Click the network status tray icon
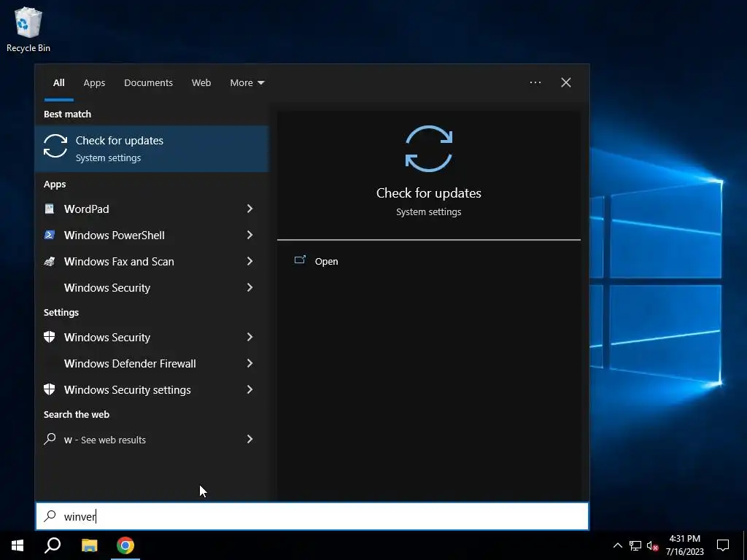 635,545
